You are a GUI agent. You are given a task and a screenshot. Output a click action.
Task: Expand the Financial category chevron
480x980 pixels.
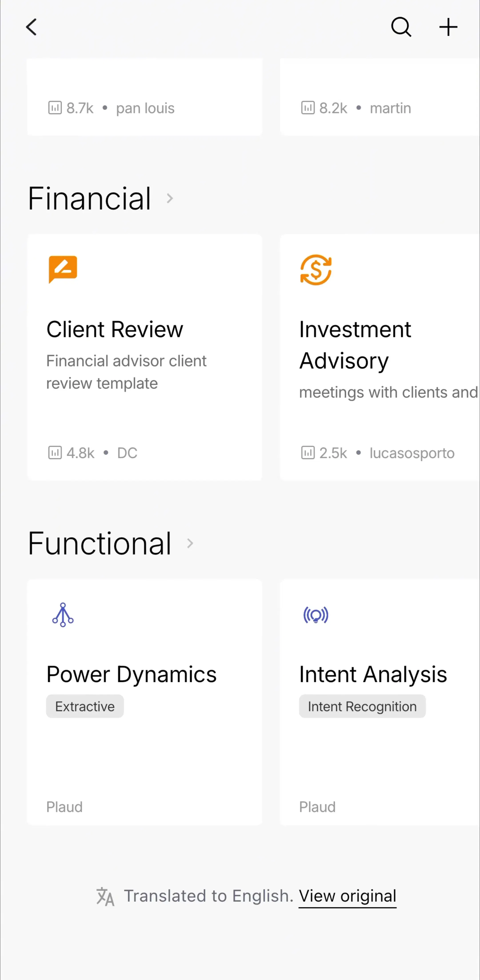point(170,198)
